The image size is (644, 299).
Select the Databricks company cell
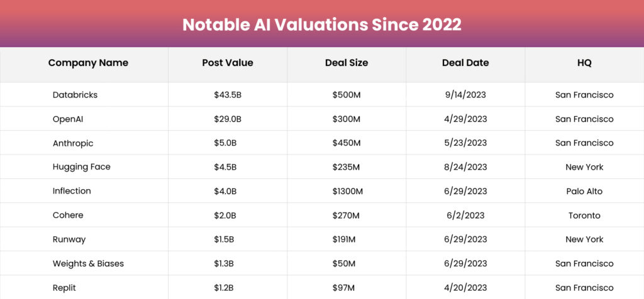click(x=75, y=95)
